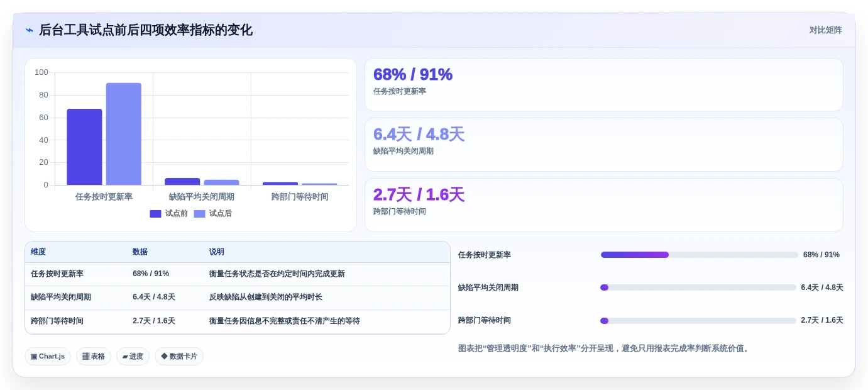Click the progress value 68% / 91%

[821, 255]
